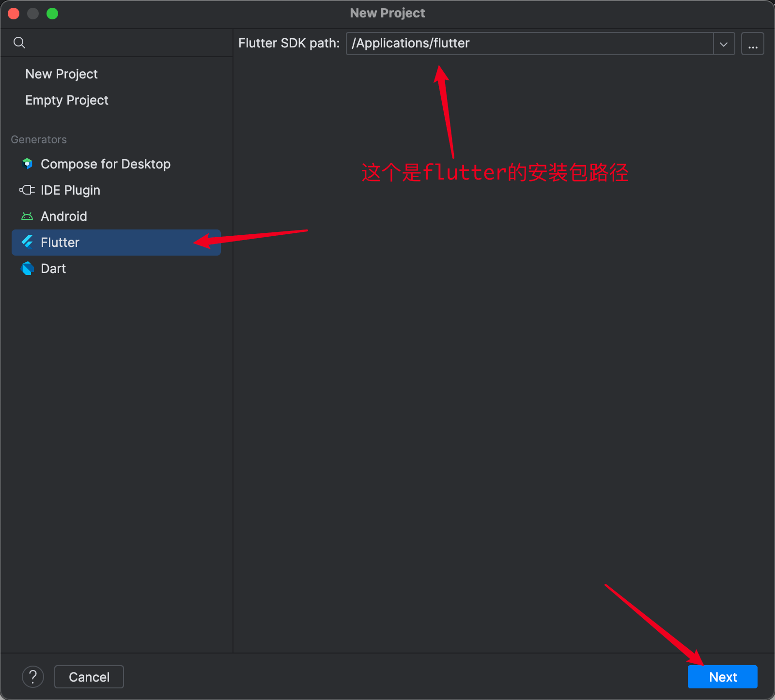This screenshot has width=775, height=700.
Task: Browse for Flutter SDK path with ellipsis button
Action: tap(753, 44)
